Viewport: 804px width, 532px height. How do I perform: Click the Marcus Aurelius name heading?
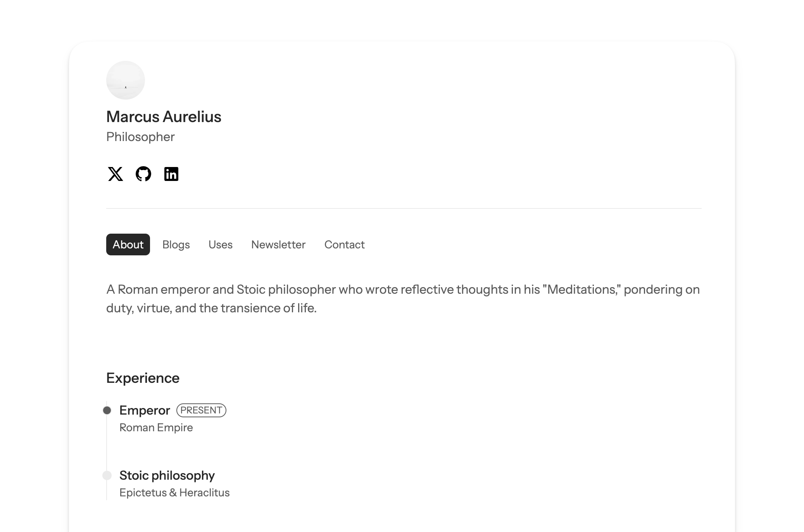pos(164,117)
